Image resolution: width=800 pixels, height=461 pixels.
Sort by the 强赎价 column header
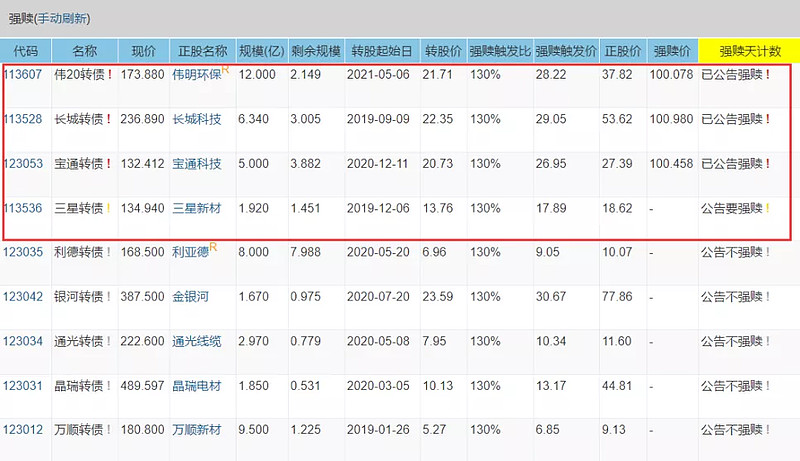click(x=672, y=51)
